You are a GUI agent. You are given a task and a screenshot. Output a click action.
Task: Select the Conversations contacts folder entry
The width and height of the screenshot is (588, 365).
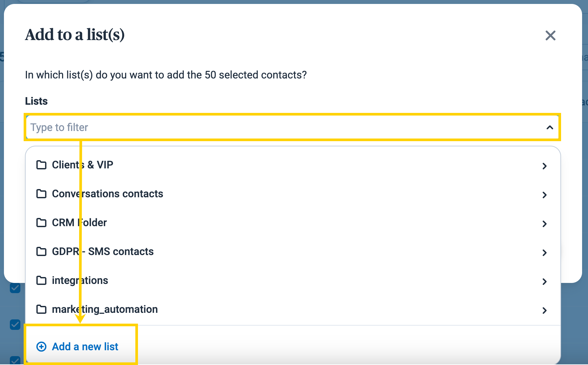click(x=293, y=194)
